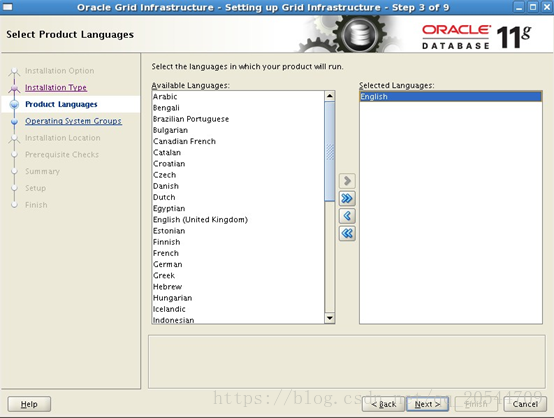Go to Operating System Groups step

pyautogui.click(x=73, y=121)
